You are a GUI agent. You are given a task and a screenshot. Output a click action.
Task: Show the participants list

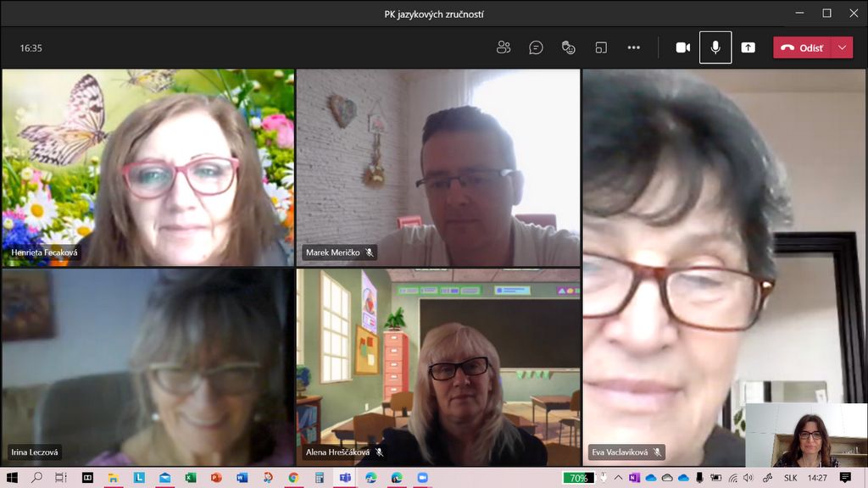tap(504, 47)
